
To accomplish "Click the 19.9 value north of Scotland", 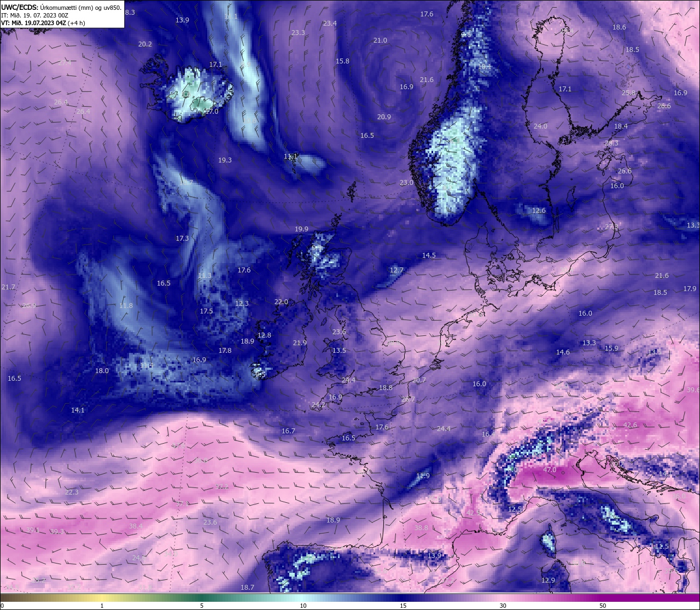I will pos(301,229).
